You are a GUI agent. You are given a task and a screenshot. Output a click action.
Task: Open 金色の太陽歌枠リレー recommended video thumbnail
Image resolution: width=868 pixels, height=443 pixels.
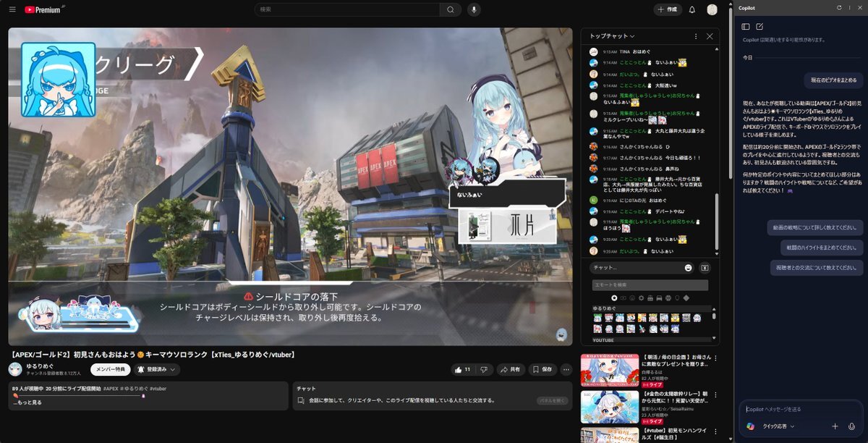(x=609, y=407)
